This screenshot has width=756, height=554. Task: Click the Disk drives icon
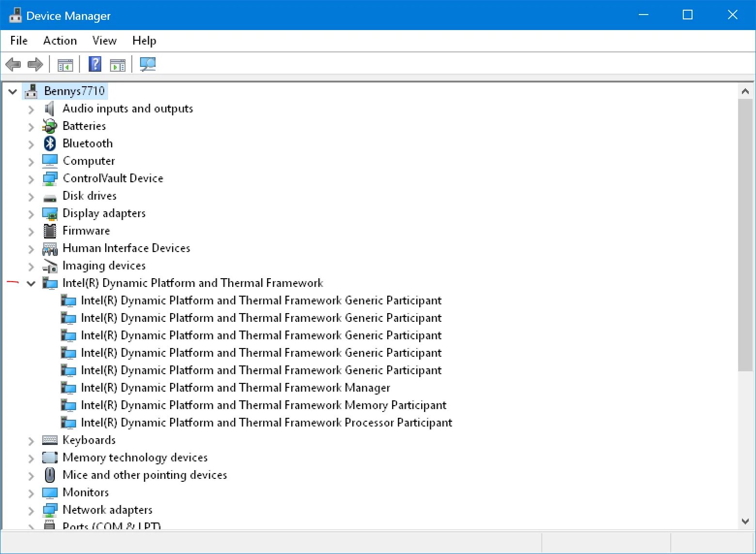pyautogui.click(x=50, y=198)
